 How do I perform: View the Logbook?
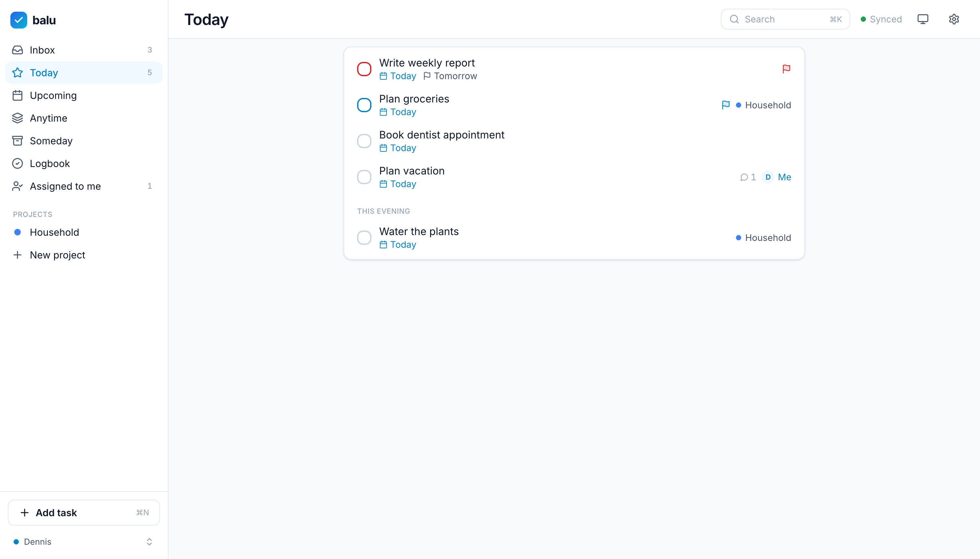pyautogui.click(x=84, y=163)
